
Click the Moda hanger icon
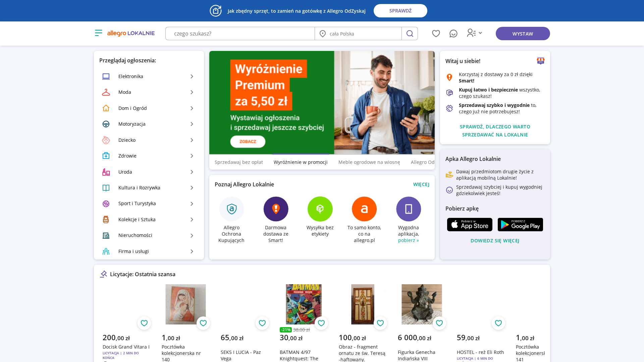(106, 92)
